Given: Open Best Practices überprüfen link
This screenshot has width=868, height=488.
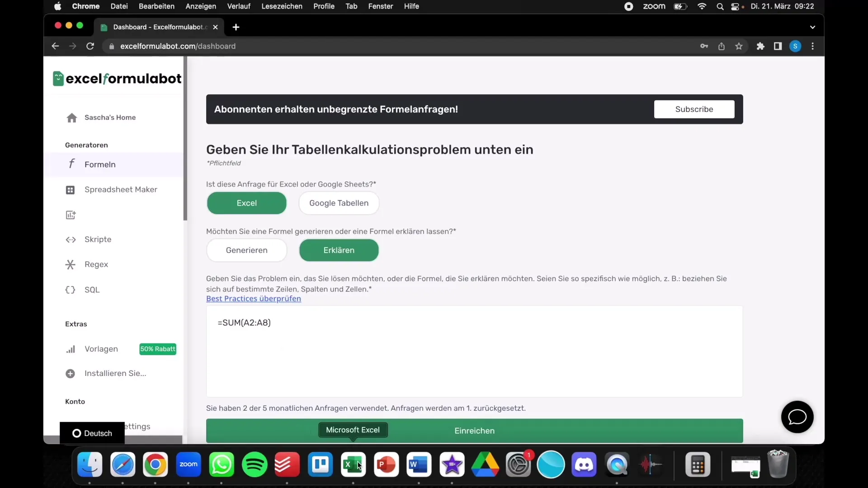Looking at the screenshot, I should pyautogui.click(x=254, y=299).
